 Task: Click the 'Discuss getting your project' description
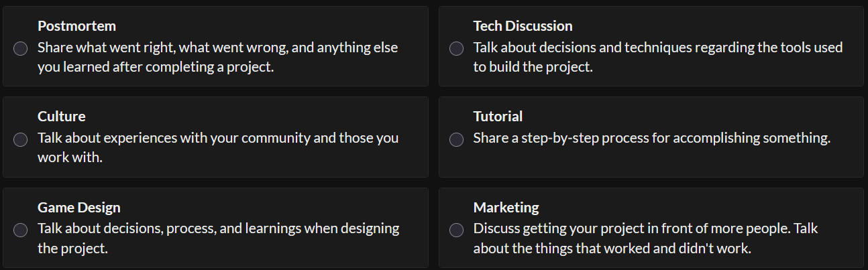[x=645, y=239]
